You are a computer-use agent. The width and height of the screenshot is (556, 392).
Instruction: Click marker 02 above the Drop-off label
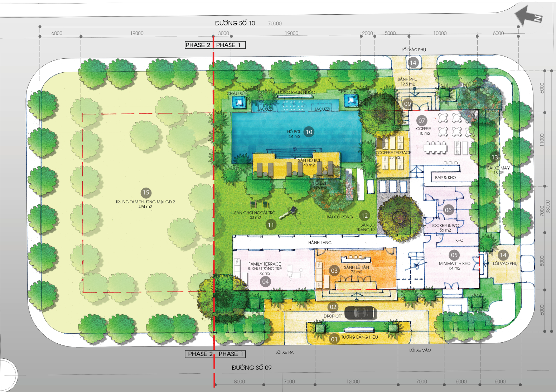[333, 307]
